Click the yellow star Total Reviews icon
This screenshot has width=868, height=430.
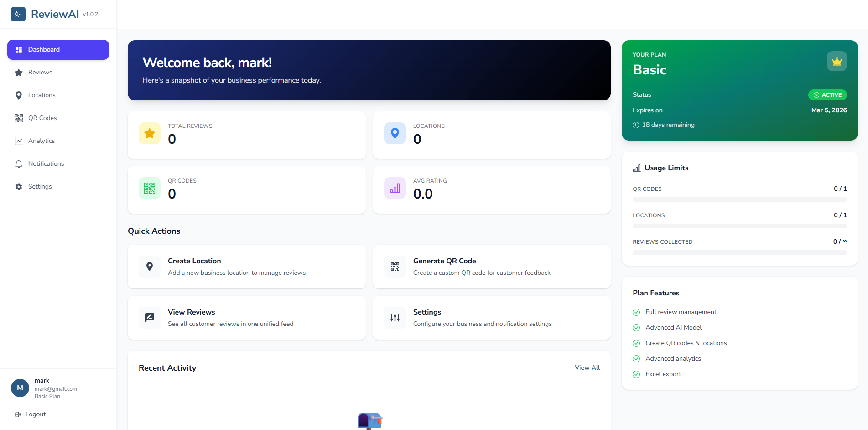tap(150, 133)
